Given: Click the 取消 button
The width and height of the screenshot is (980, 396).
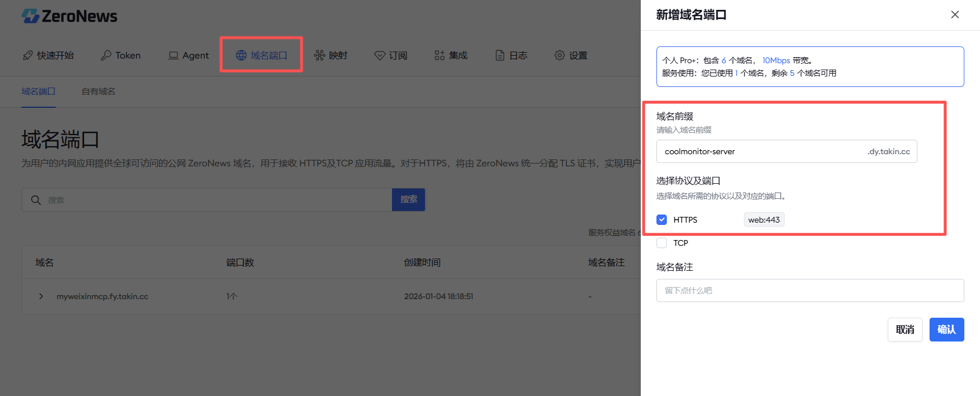Looking at the screenshot, I should [x=905, y=329].
